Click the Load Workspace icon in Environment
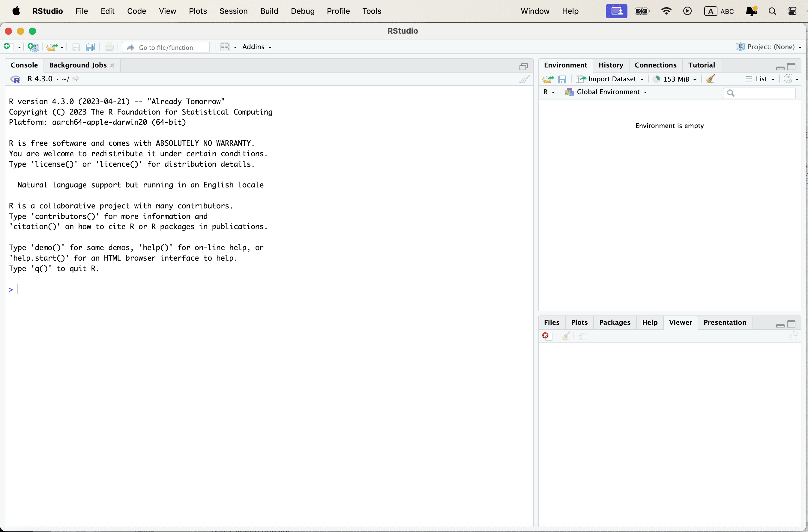808x532 pixels. [x=548, y=79]
